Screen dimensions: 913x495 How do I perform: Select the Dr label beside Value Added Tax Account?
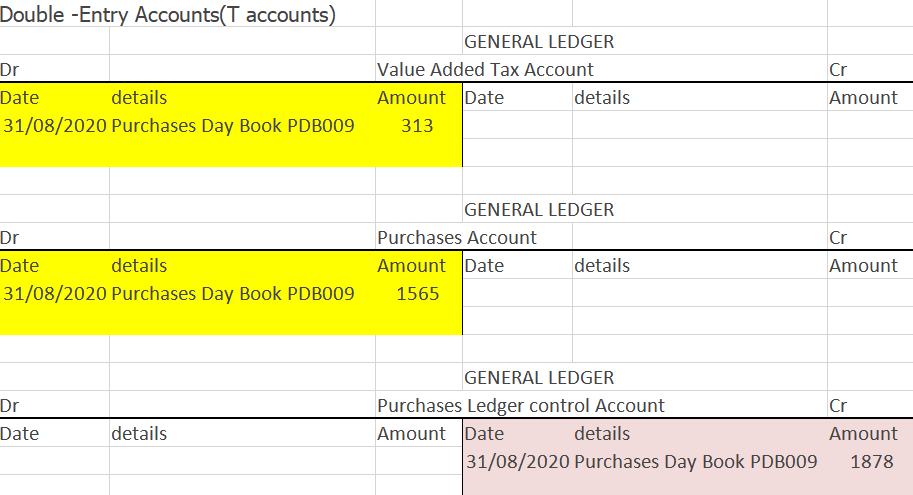click(11, 70)
